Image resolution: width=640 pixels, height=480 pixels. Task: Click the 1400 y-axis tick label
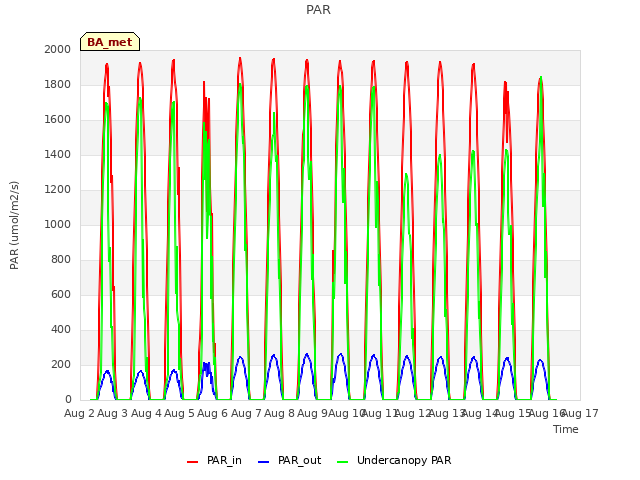58,154
